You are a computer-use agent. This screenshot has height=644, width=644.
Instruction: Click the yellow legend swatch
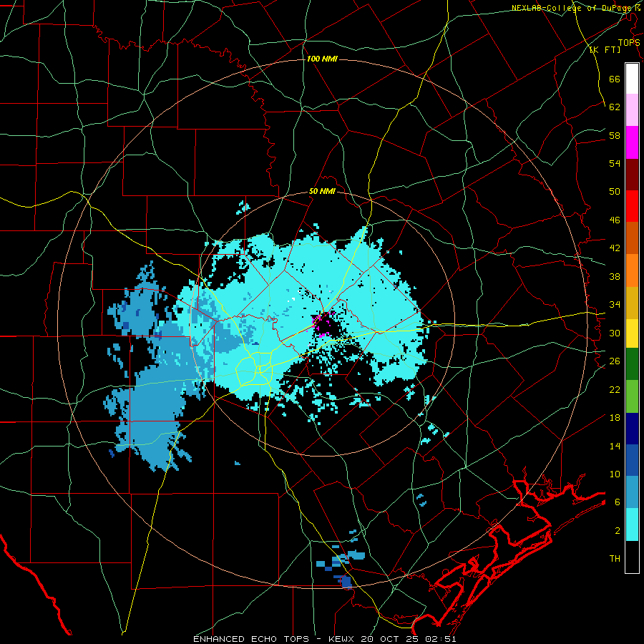632,333
